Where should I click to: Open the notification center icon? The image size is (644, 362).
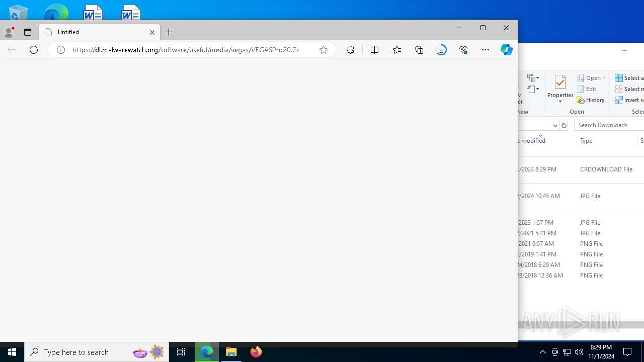coord(628,352)
